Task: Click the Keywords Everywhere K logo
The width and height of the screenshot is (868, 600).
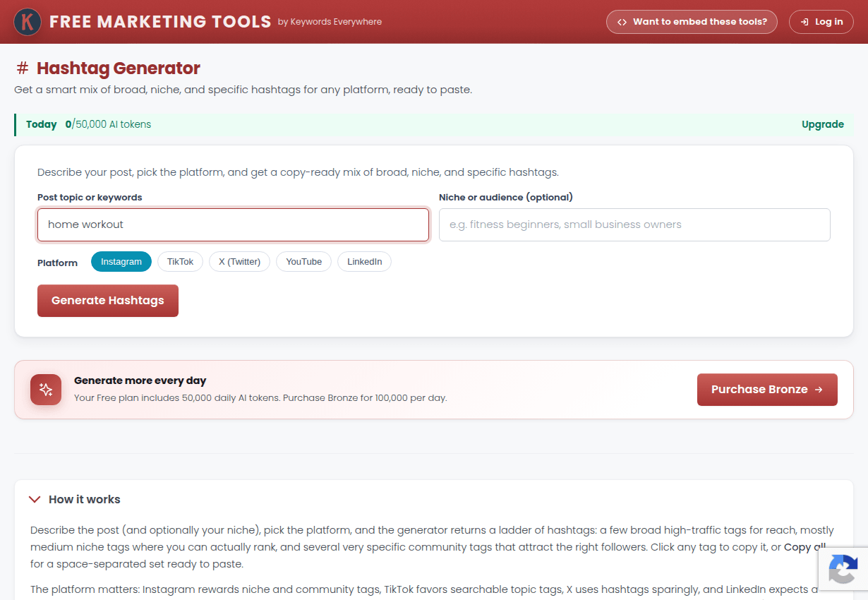Action: (x=28, y=22)
